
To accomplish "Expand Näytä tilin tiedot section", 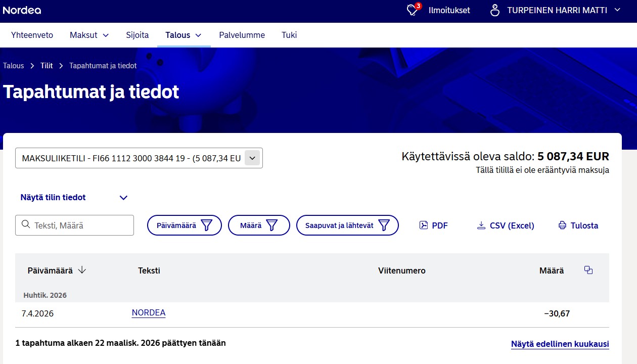I will [x=74, y=198].
